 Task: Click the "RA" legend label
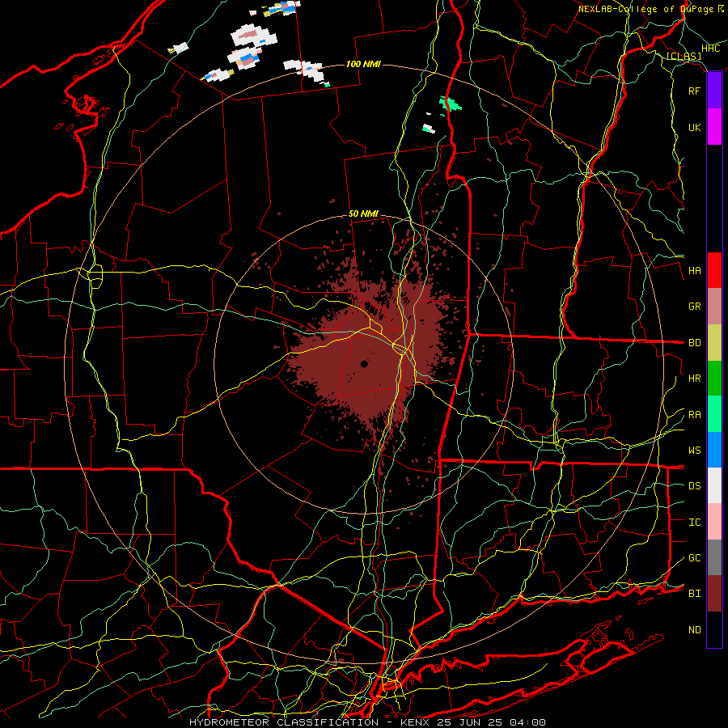tap(695, 415)
